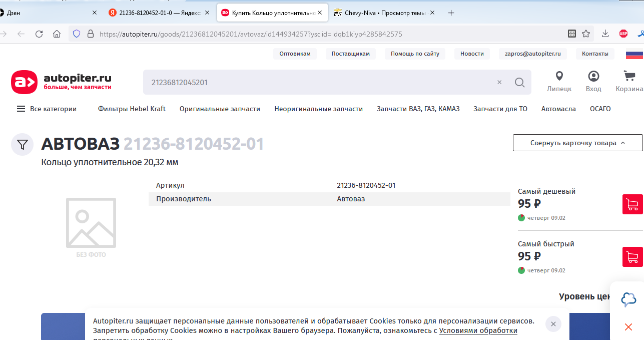Viewport: 644px width, 340px height.
Task: Switch to the Яндекс search tab
Action: tap(159, 13)
